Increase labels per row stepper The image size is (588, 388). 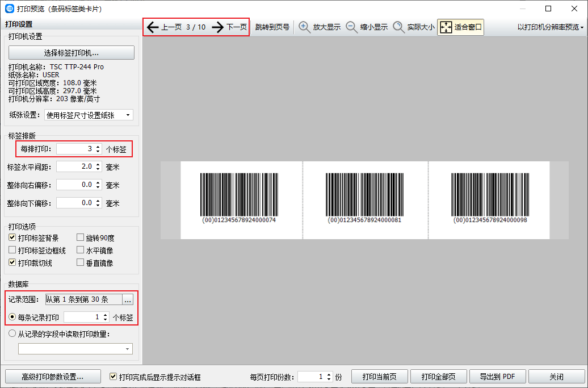click(98, 147)
